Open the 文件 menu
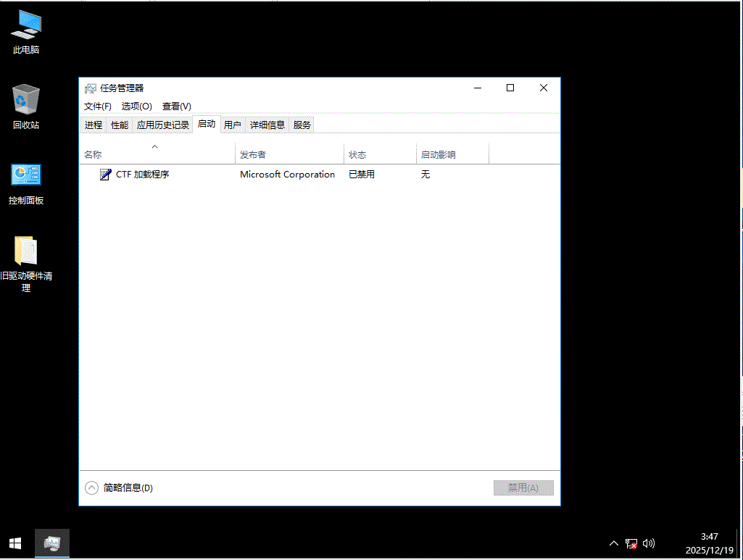 pos(98,106)
